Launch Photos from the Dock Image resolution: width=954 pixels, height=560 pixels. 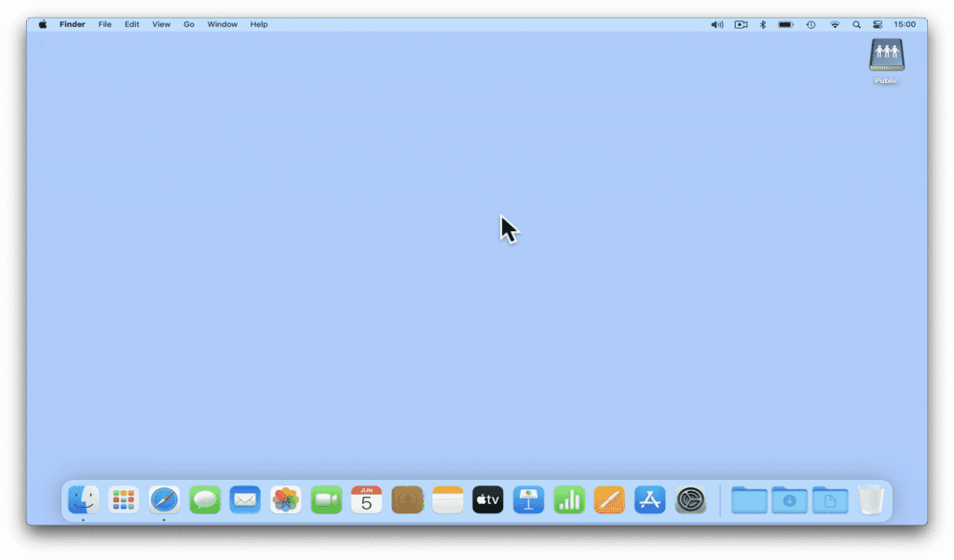(x=285, y=499)
